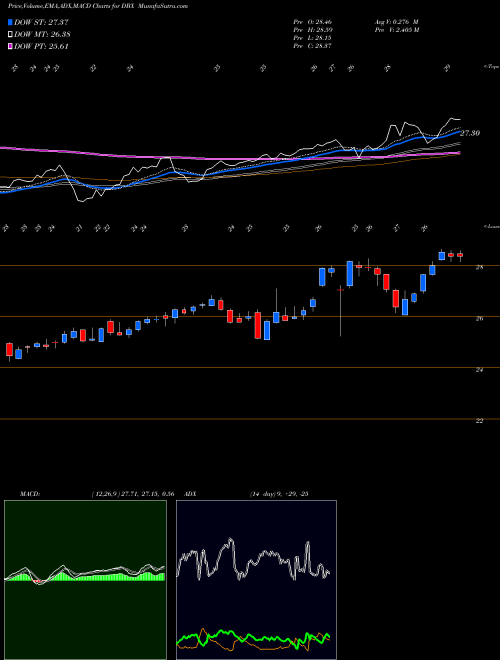Screen dimensions: 500x660
Task: Click the 24 price axis label
Action: 479,370
